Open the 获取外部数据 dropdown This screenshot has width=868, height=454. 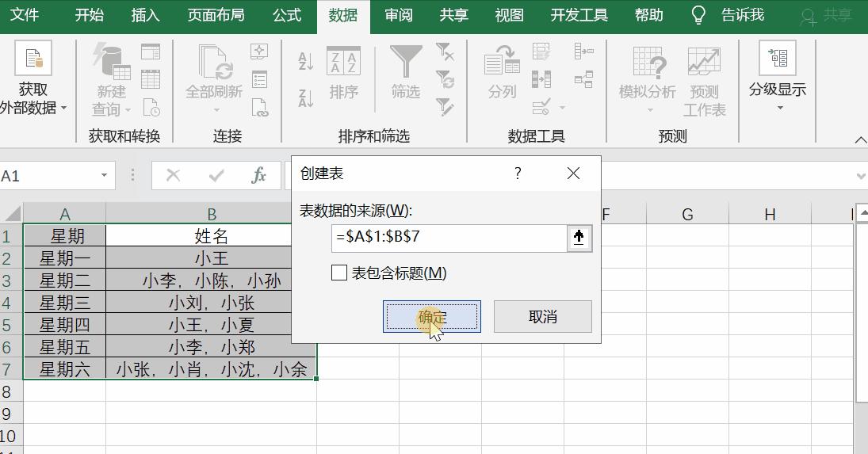point(33,80)
